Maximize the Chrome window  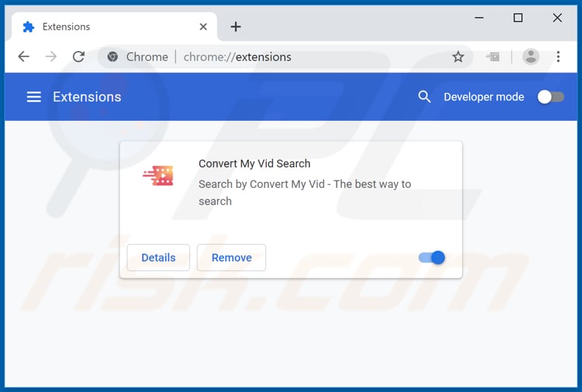(x=518, y=18)
